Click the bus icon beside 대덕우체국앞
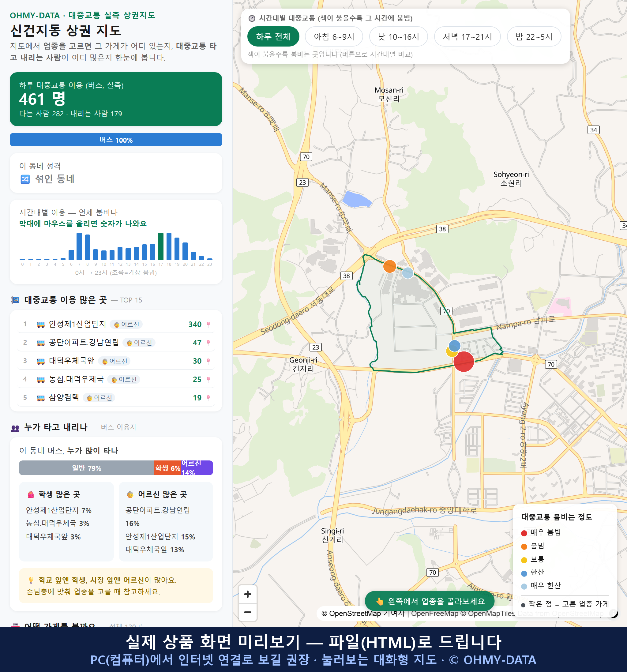627x672 pixels. click(x=40, y=361)
